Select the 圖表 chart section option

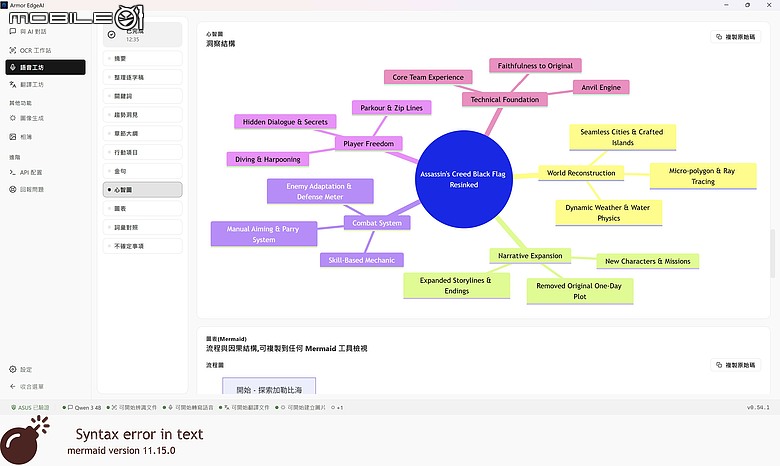point(142,208)
